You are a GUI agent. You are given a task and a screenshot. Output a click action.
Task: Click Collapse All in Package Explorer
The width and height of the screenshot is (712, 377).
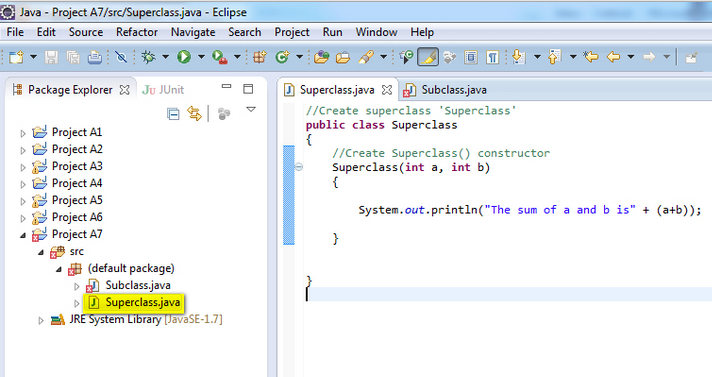tap(173, 114)
